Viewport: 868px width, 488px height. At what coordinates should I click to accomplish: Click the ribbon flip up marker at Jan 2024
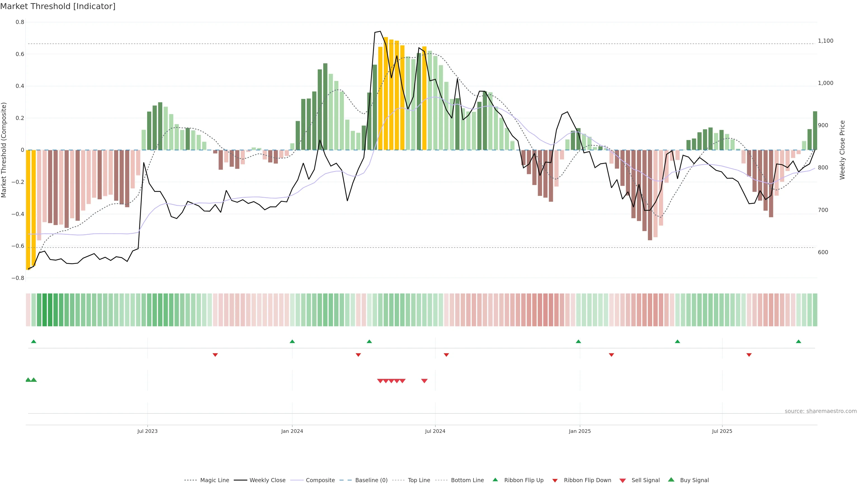[292, 342]
